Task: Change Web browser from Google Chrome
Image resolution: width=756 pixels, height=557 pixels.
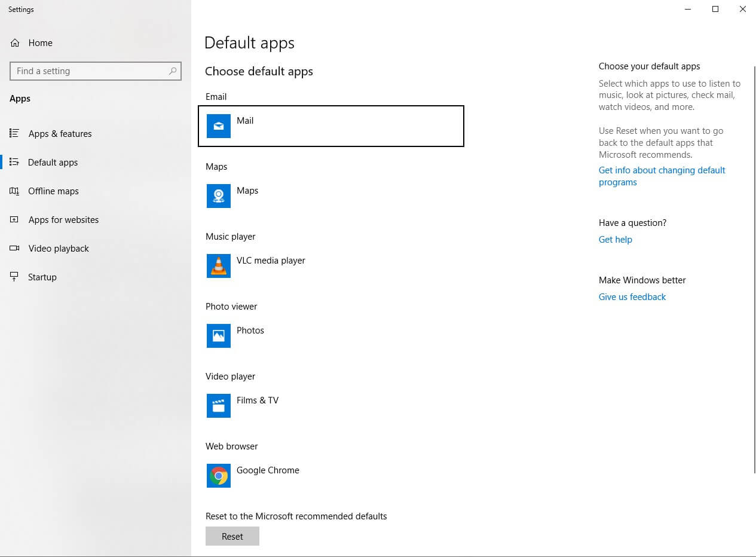Action: pos(331,476)
